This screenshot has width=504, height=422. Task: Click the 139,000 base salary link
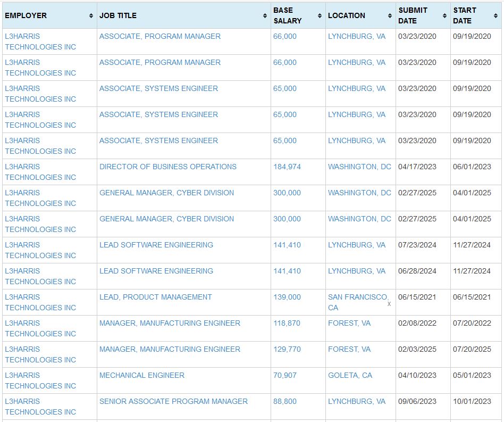287,297
